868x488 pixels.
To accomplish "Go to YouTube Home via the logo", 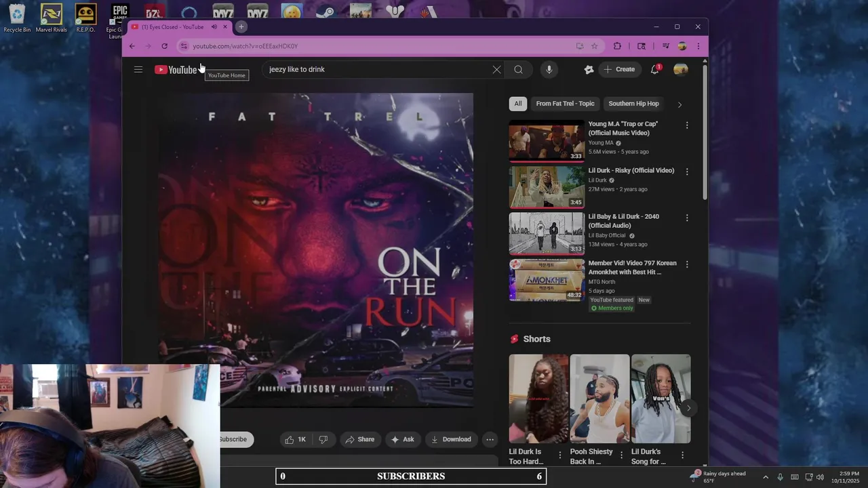I will pos(176,70).
